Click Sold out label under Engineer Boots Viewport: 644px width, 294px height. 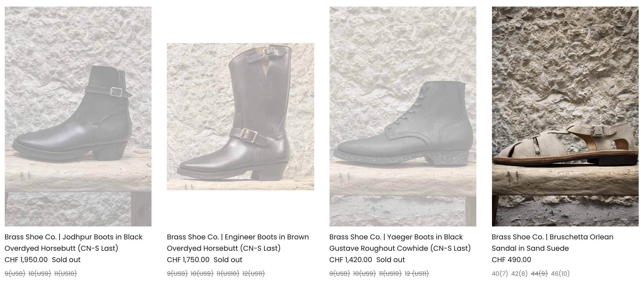[x=228, y=260]
